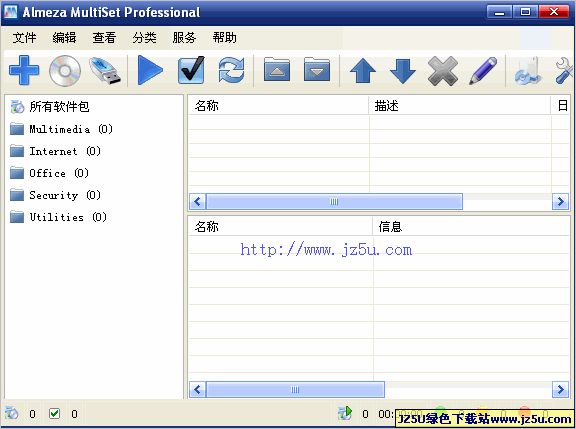This screenshot has width=576, height=429.
Task: Open the CD/DVD disc creation tool
Action: tap(65, 71)
